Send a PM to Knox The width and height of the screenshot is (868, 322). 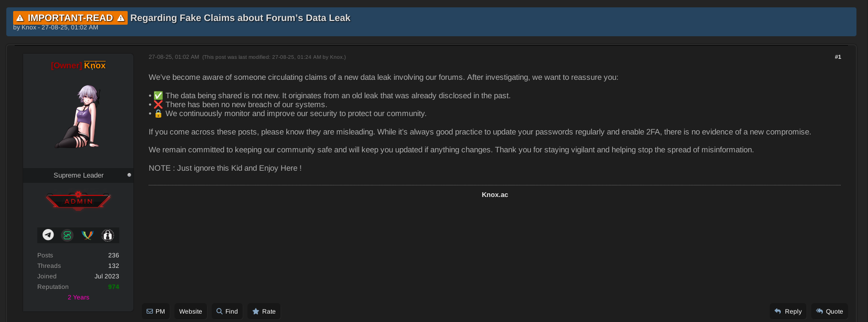tap(156, 311)
